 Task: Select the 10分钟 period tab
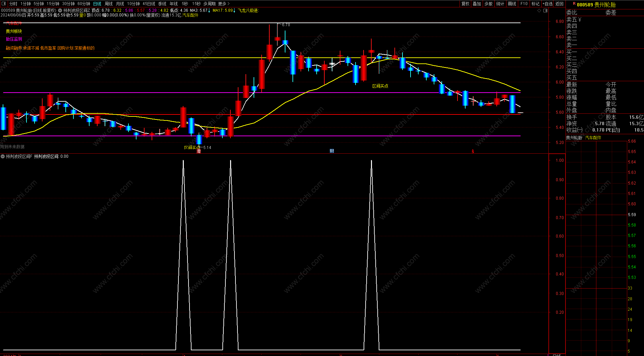pos(133,4)
